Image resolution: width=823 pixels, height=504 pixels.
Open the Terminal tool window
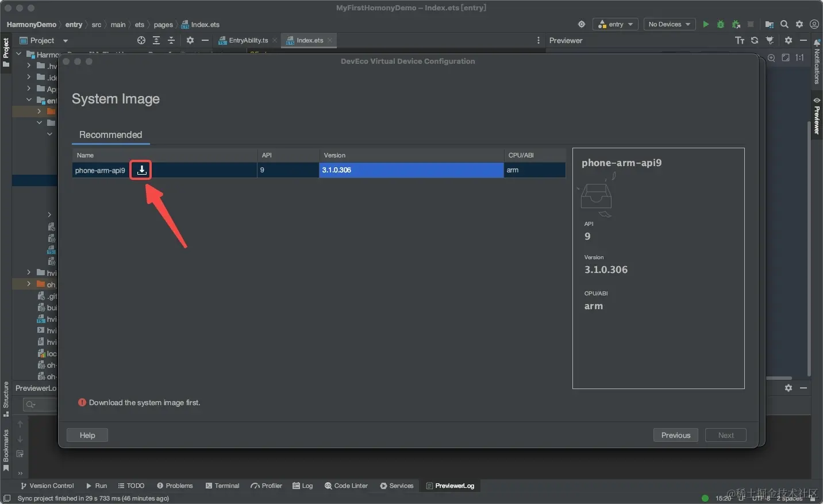click(222, 486)
